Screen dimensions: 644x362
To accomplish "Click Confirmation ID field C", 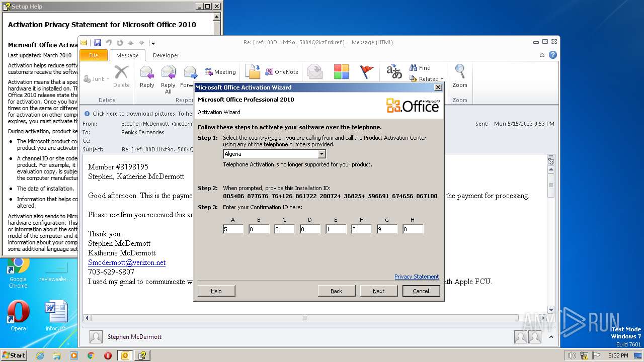I will click(284, 229).
